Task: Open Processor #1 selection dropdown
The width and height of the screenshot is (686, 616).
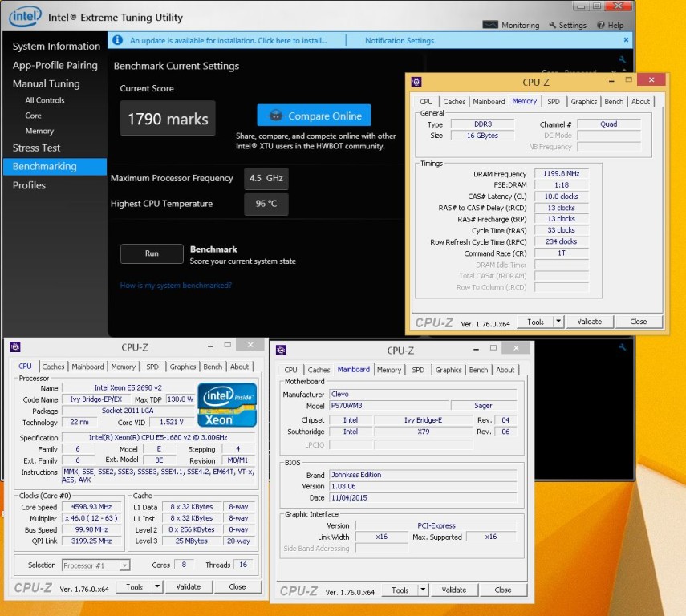Action: pos(124,565)
